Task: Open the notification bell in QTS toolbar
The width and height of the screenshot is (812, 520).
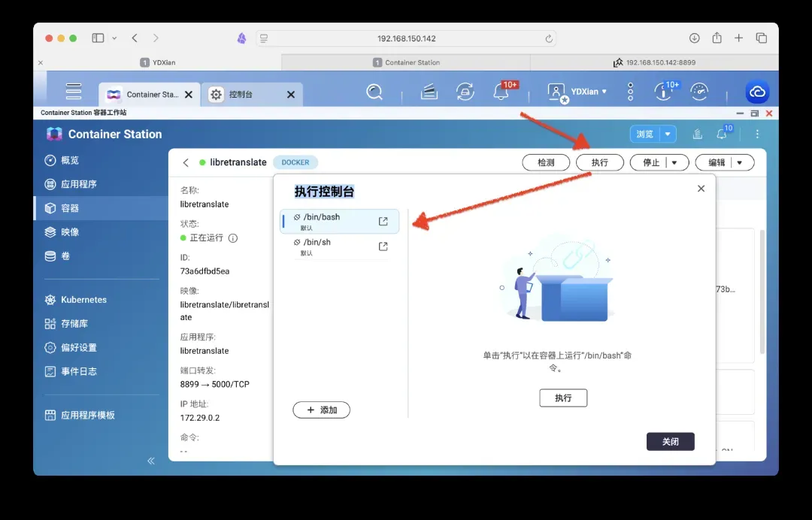Action: click(x=501, y=92)
